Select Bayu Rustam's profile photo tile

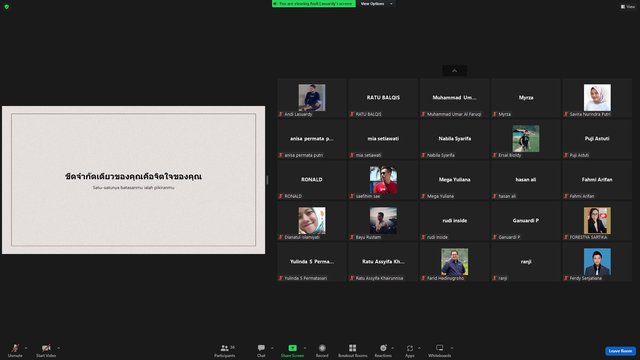383,221
